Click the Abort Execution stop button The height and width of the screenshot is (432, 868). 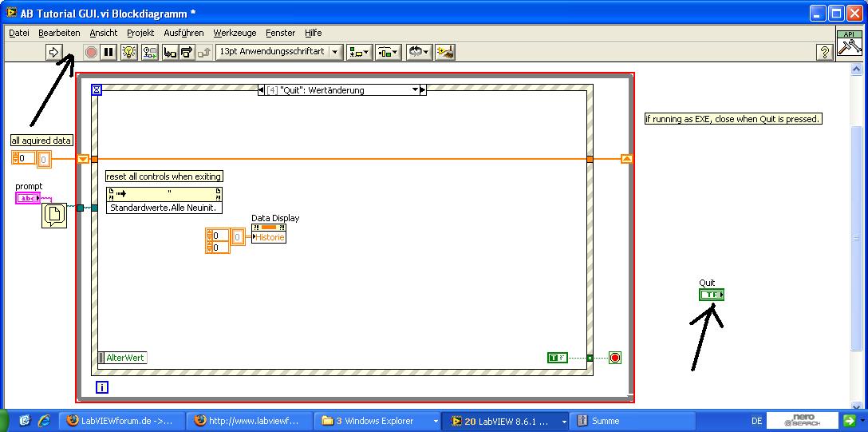click(x=91, y=52)
